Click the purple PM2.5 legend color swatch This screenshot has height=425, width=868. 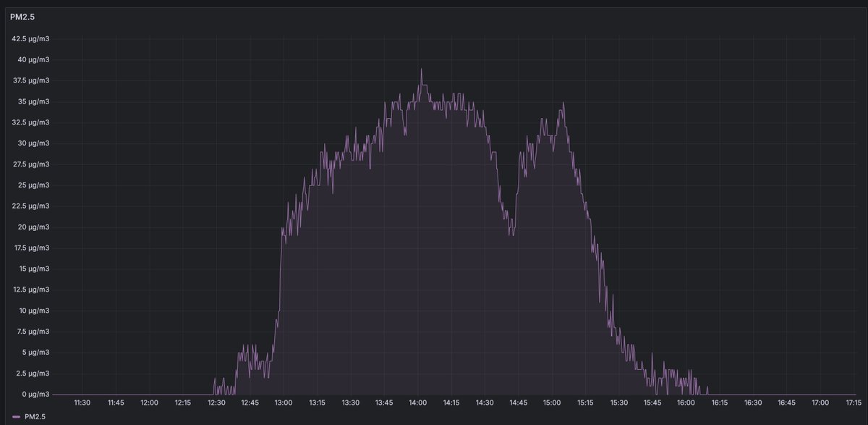[16, 417]
